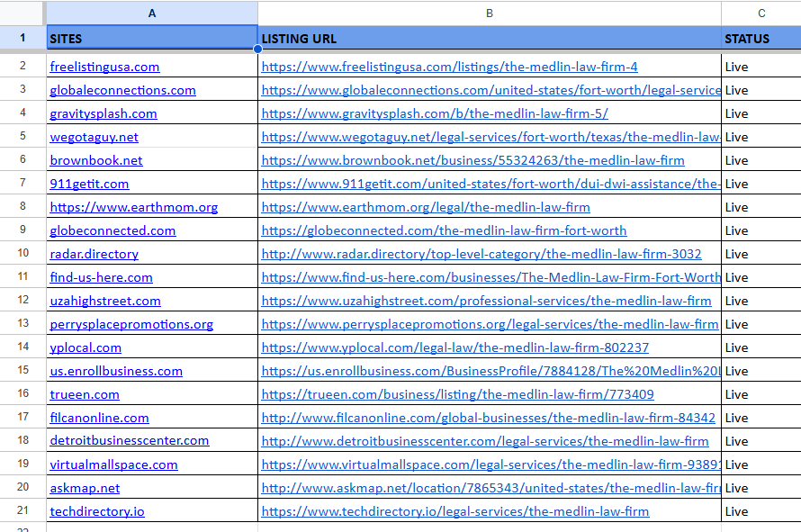Viewport: 801px width, 532px height.
Task: Select row 1 header number
Action: (22, 38)
